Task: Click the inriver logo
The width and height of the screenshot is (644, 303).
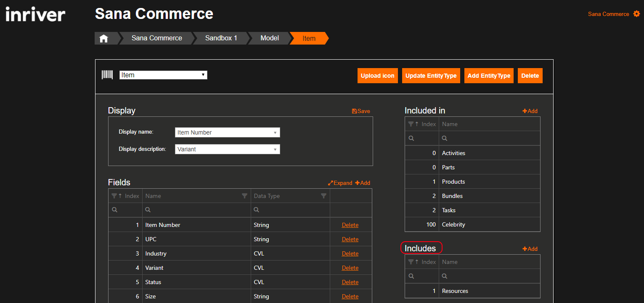Action: pyautogui.click(x=35, y=15)
